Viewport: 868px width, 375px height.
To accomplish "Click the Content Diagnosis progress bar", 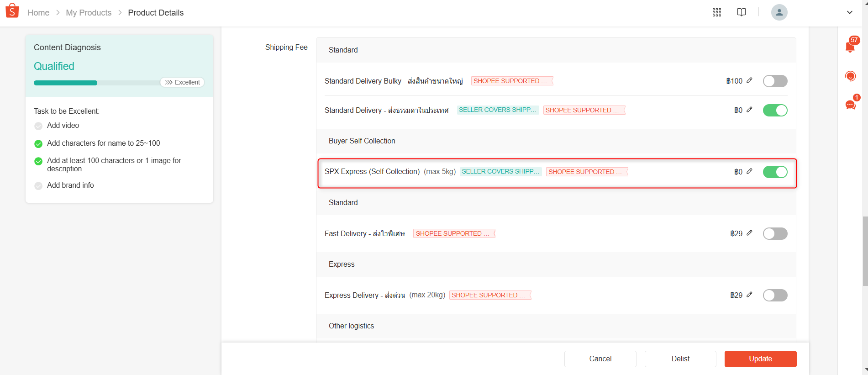I will coord(97,83).
